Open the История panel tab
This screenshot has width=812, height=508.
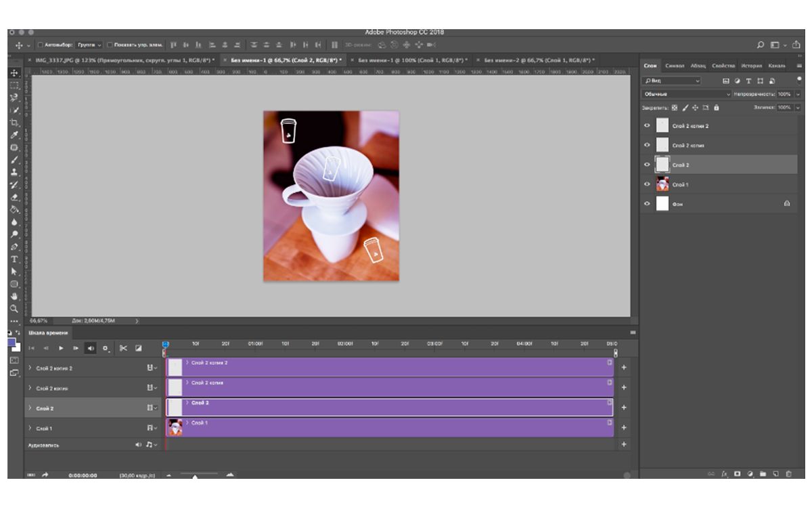click(x=751, y=66)
